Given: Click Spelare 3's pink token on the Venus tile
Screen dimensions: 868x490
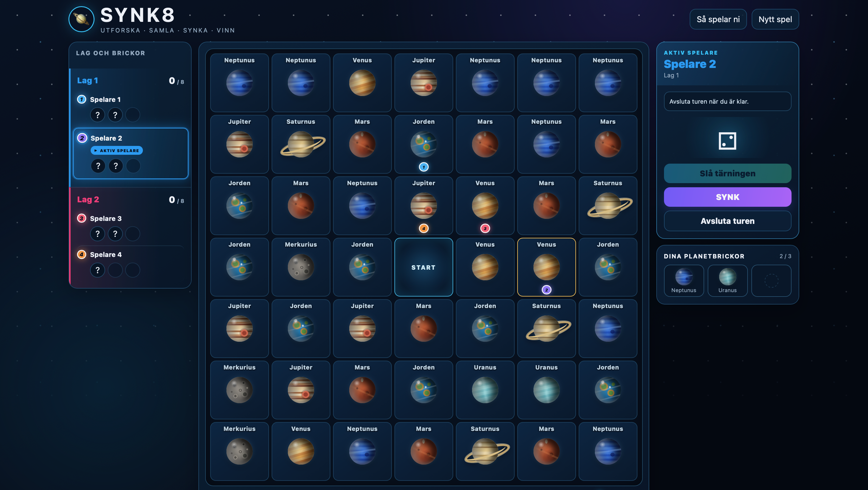Looking at the screenshot, I should click(x=485, y=229).
